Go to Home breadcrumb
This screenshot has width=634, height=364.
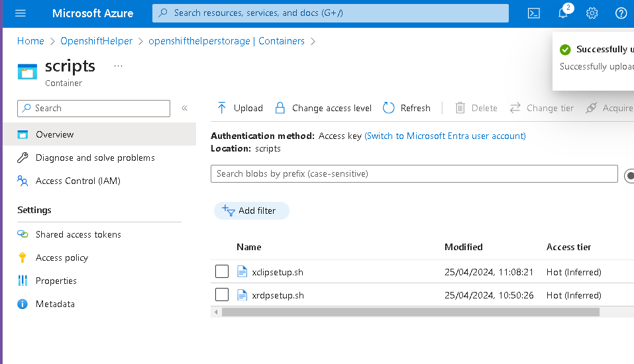point(30,41)
